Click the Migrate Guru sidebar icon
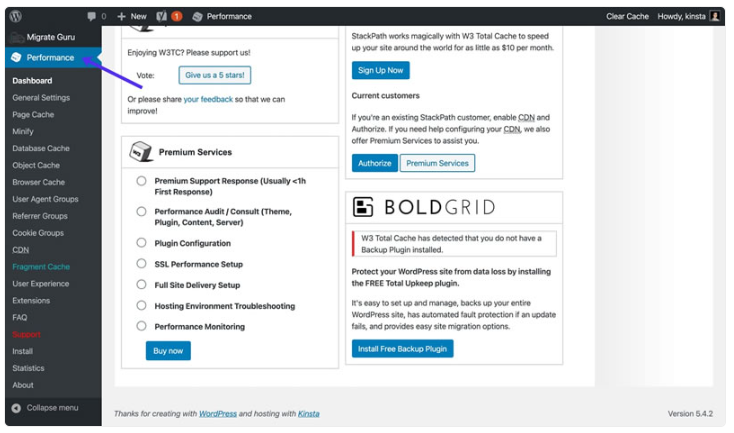The width and height of the screenshot is (734, 433). [x=16, y=37]
